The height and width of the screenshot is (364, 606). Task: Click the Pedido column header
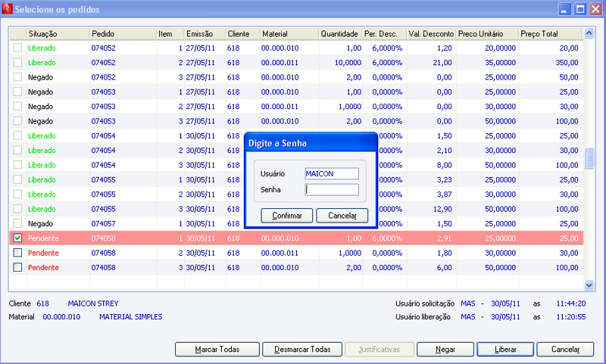[123, 34]
